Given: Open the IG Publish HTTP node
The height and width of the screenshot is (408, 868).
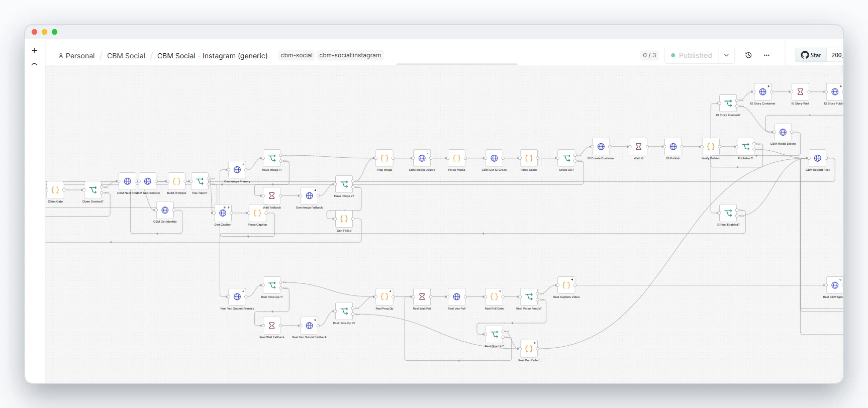Looking at the screenshot, I should [x=673, y=147].
